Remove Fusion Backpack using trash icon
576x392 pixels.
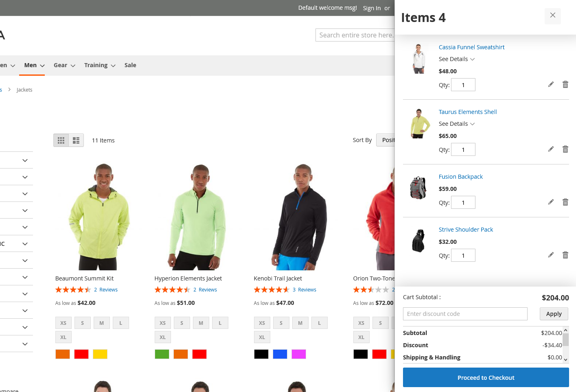coord(565,202)
